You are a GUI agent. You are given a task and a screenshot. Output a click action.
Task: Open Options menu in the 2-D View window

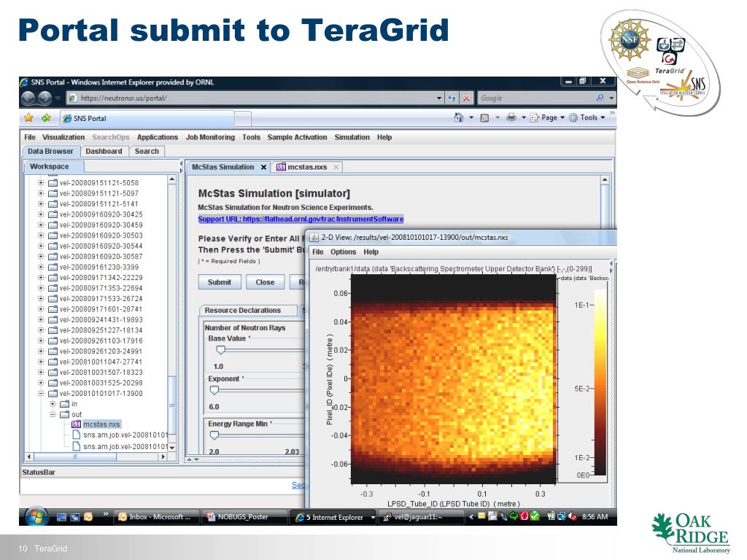[x=343, y=252]
